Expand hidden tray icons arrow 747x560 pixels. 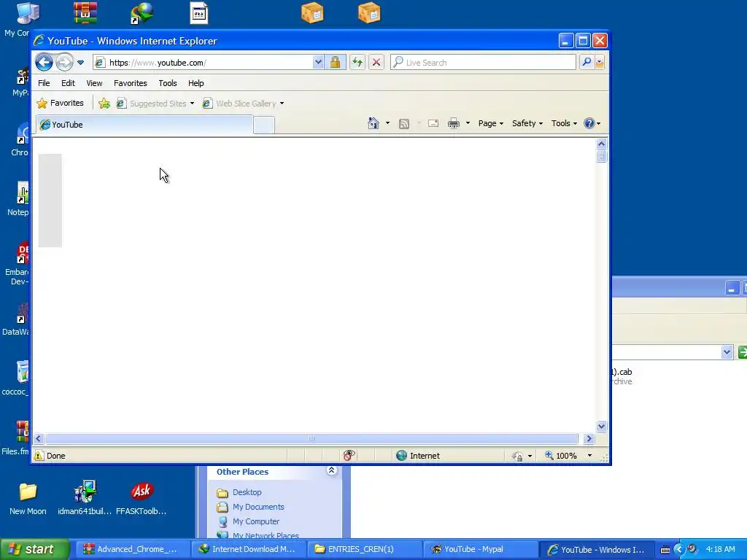point(679,550)
